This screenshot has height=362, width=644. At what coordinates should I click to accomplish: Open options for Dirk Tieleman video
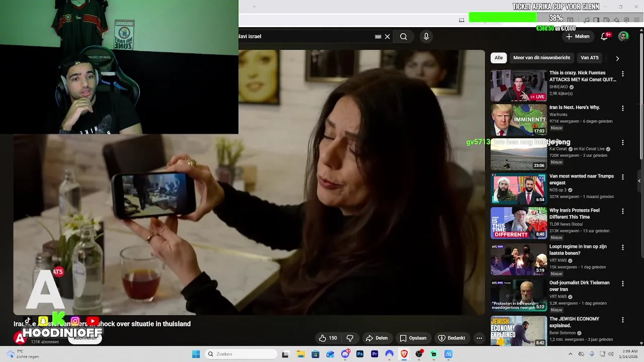click(623, 284)
